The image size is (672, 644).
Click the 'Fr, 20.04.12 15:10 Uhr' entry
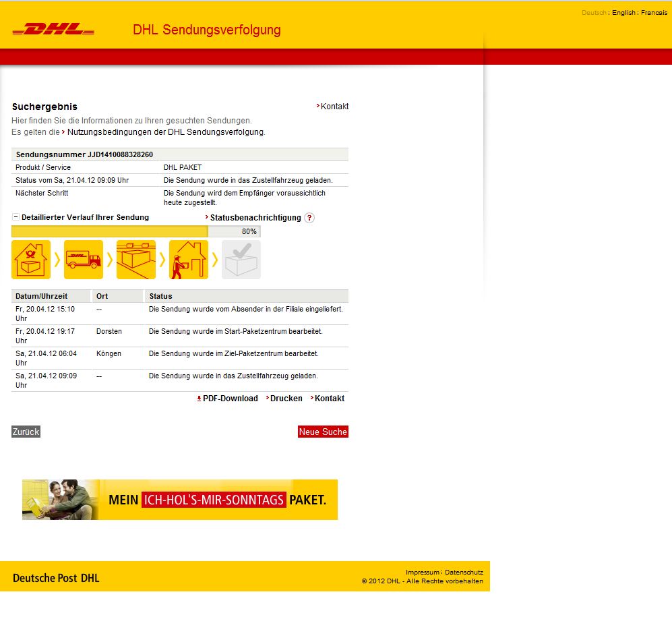[45, 314]
